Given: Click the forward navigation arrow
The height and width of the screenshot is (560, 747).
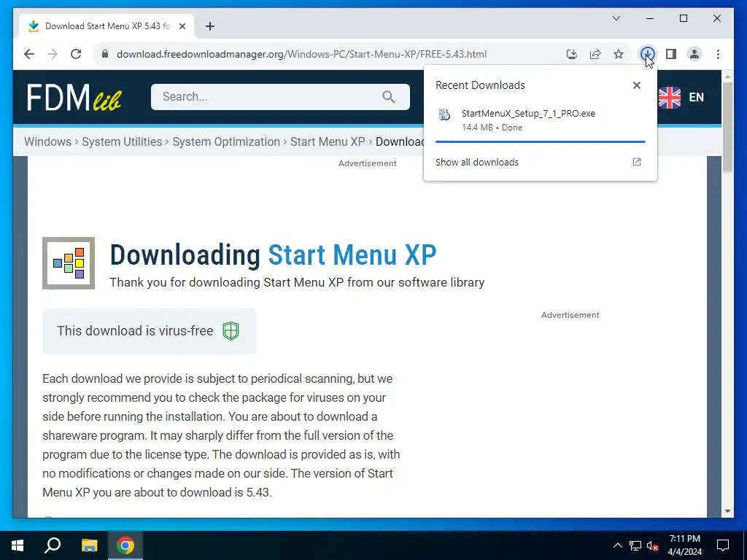Looking at the screenshot, I should click(x=53, y=54).
